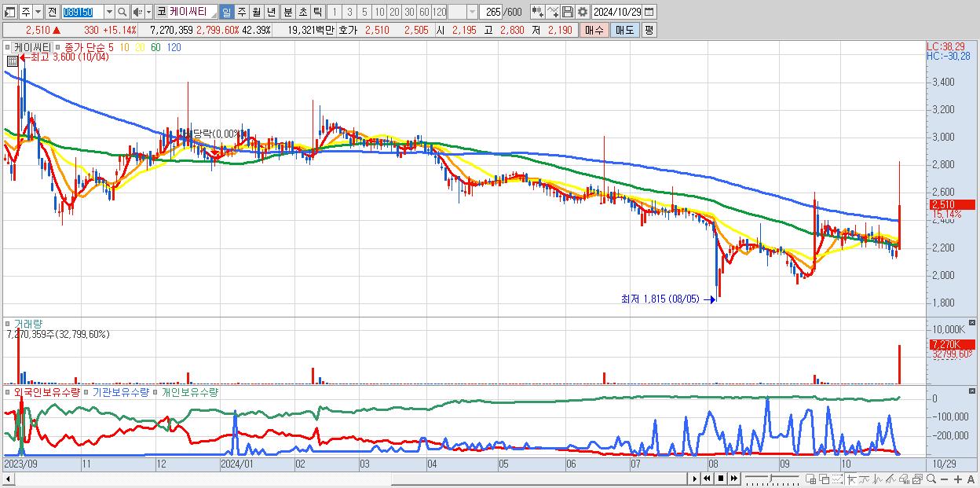Screen dimensions: 980x488
Task: Click the dotted line arrows icon
Action: point(837,479)
